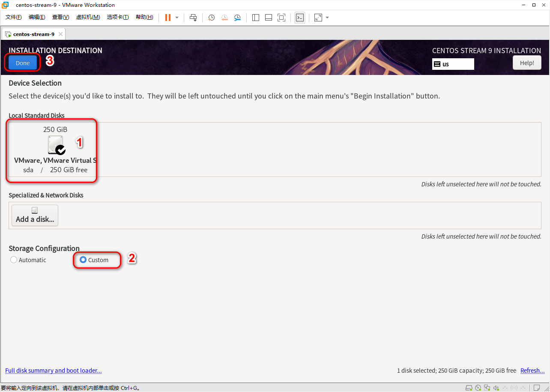Open the 查看(V) menu
Screen dimensions: 550x392
(x=60, y=17)
